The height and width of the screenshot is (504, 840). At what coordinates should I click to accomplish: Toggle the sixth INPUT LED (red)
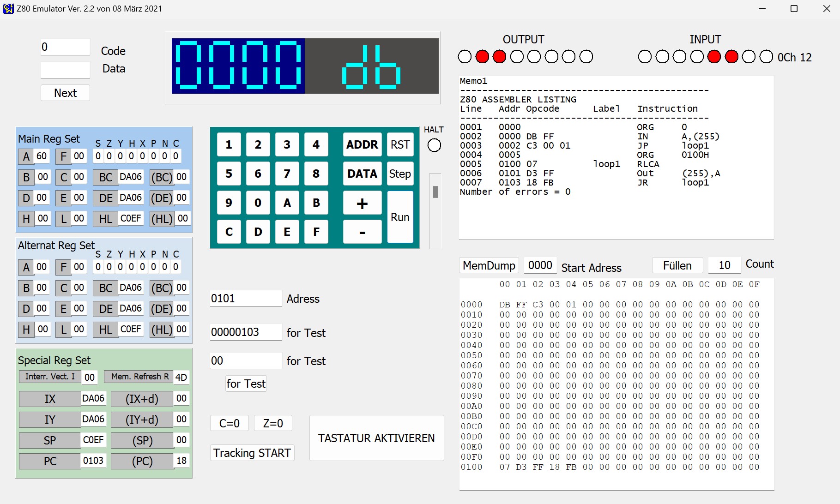coord(731,57)
